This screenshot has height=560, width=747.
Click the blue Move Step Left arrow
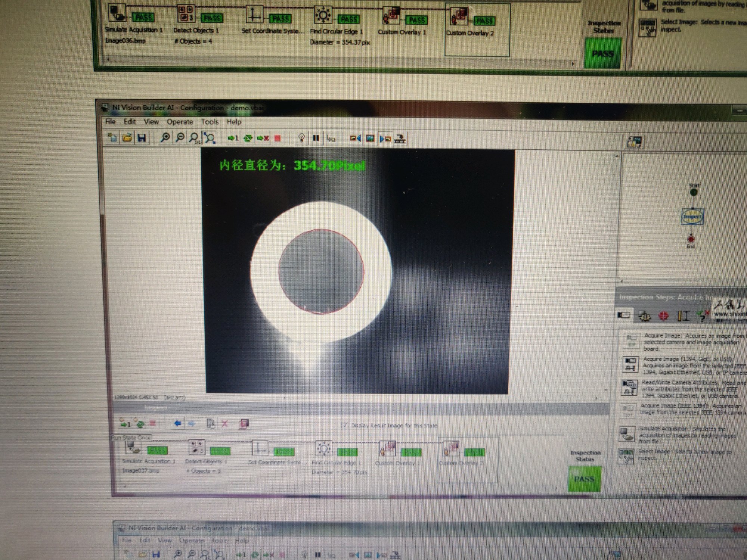178,423
